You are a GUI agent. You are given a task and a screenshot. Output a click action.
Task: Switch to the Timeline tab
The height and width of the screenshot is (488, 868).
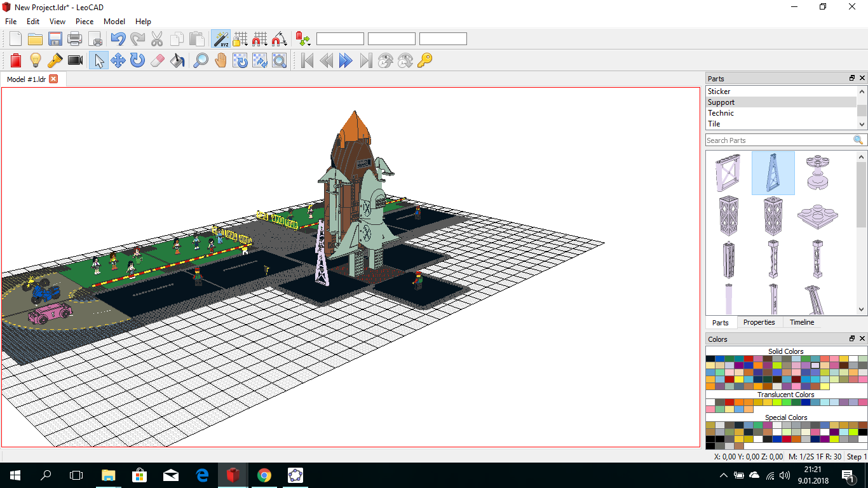[x=801, y=322]
